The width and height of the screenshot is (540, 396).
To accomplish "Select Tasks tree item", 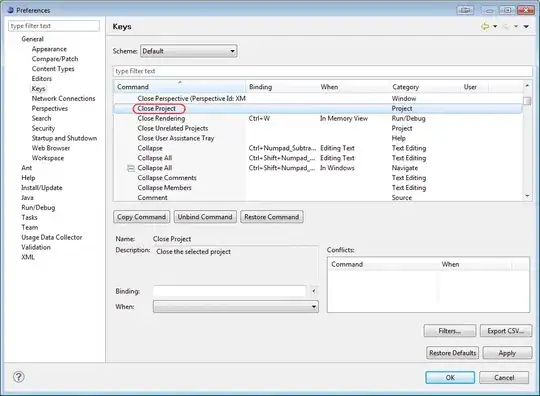I will [x=29, y=217].
